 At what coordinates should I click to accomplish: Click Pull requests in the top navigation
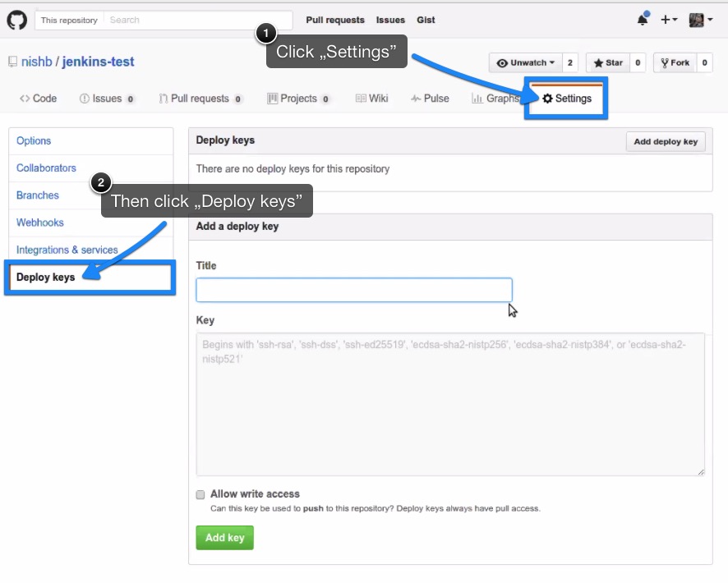click(x=335, y=20)
